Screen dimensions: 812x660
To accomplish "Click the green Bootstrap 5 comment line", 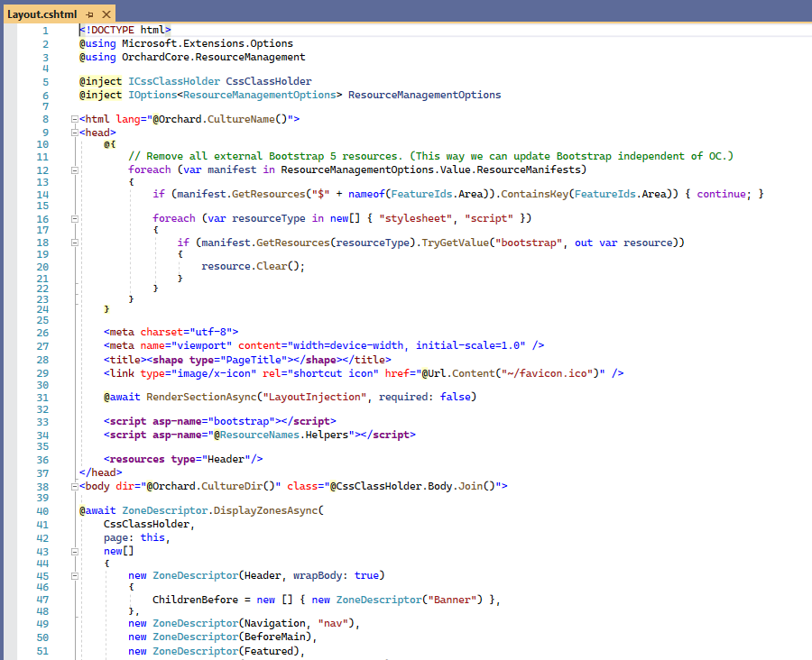I will pyautogui.click(x=431, y=156).
